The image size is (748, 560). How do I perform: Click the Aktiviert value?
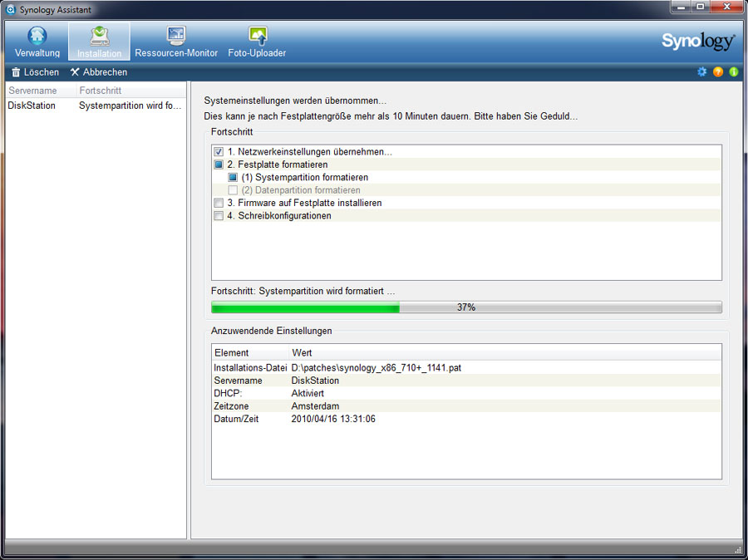[x=308, y=394]
